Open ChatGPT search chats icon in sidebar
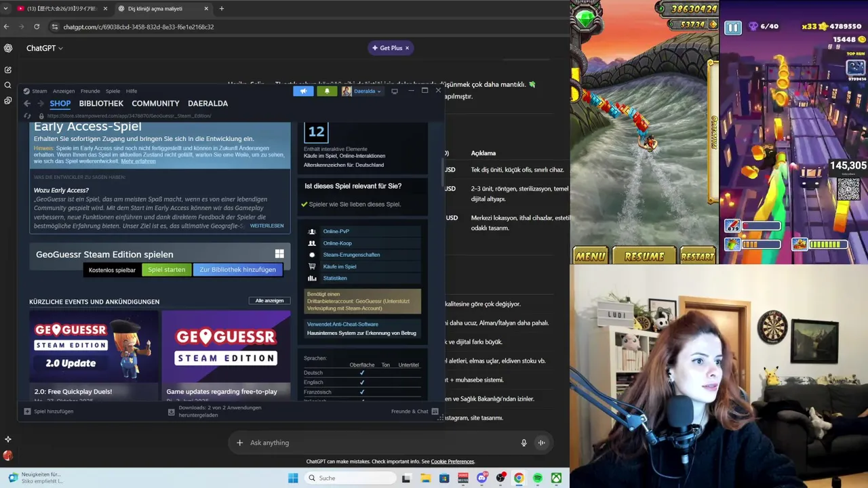868x488 pixels. 8,85
